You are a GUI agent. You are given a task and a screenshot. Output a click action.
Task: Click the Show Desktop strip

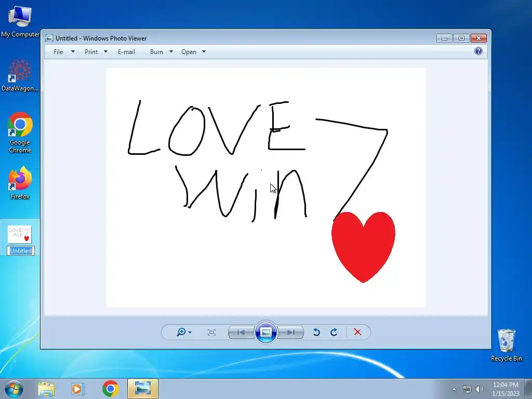click(528, 389)
